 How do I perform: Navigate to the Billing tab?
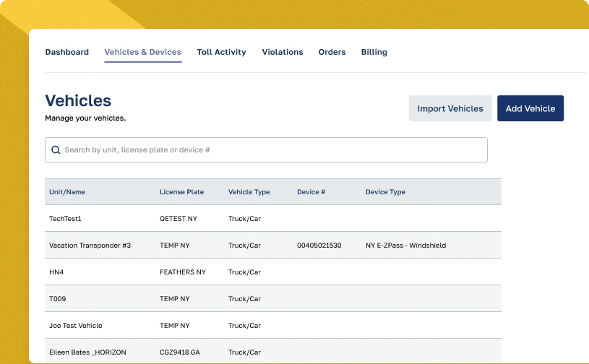pyautogui.click(x=374, y=52)
